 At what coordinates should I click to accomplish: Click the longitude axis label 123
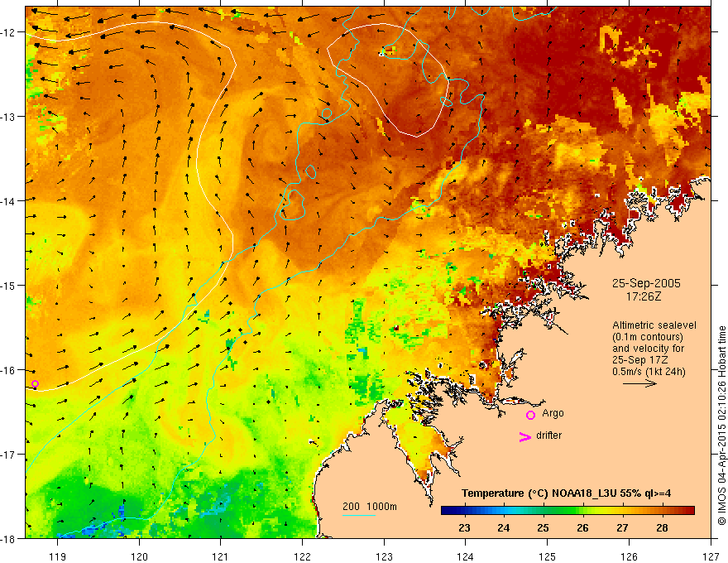tap(384, 556)
